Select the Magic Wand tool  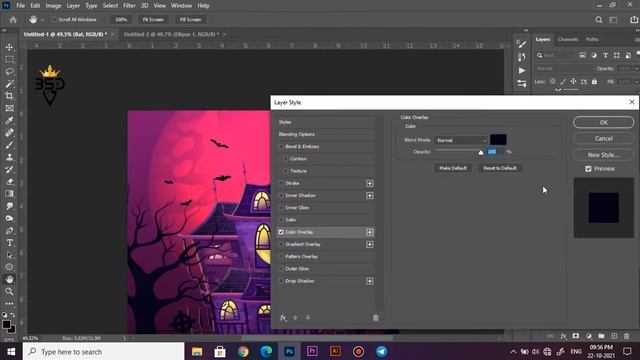point(9,84)
